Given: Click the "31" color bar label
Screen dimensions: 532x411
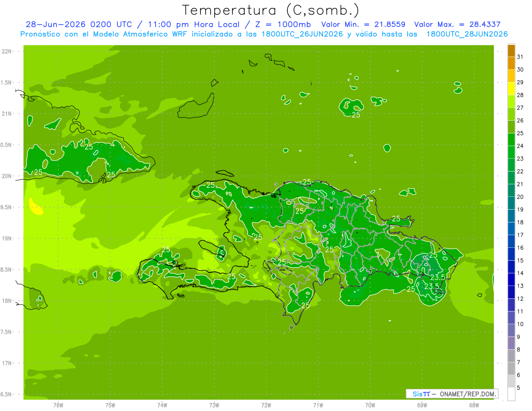Looking at the screenshot, I should (x=520, y=57).
